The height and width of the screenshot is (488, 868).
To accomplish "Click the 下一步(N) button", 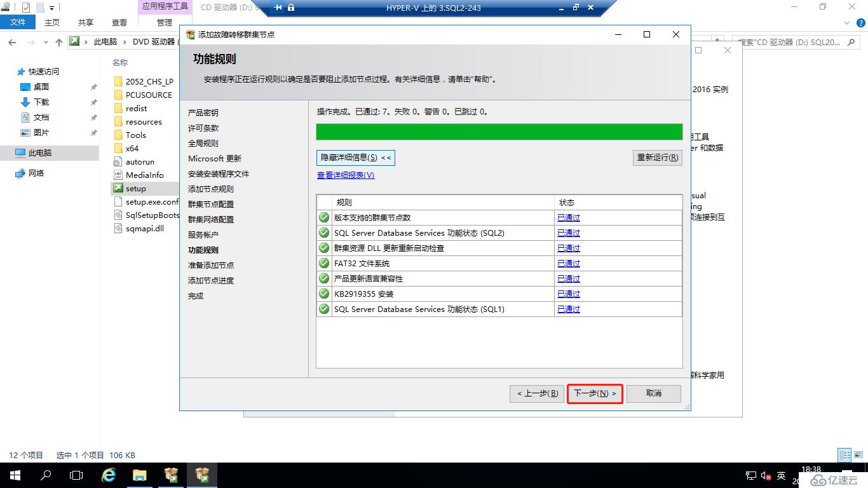I will 595,393.
